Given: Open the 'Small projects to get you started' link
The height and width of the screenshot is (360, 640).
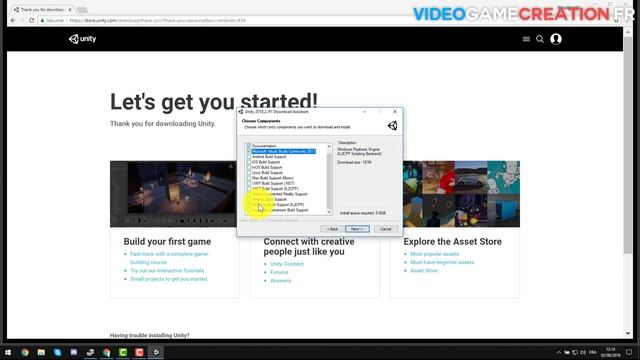Looking at the screenshot, I should coord(169,279).
